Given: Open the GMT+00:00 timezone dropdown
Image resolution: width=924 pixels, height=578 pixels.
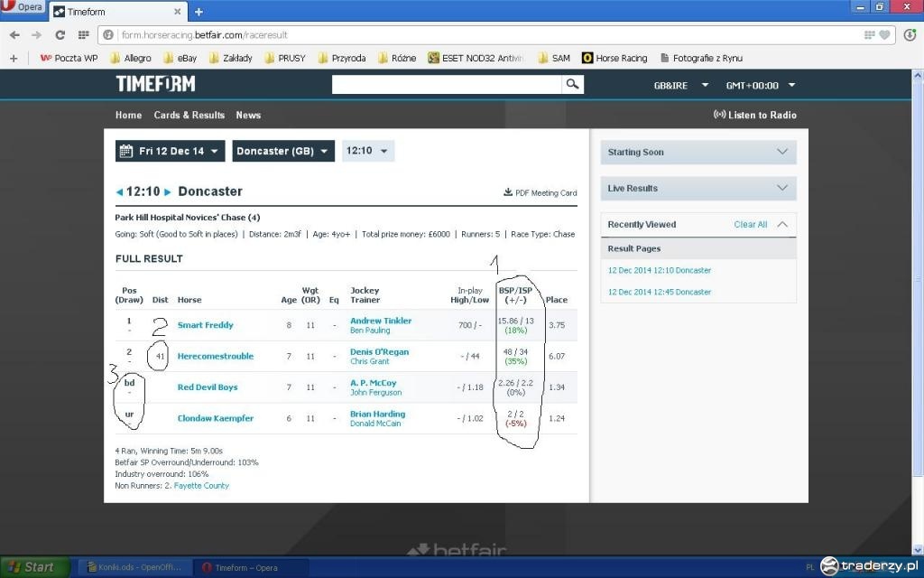Looking at the screenshot, I should tap(760, 86).
